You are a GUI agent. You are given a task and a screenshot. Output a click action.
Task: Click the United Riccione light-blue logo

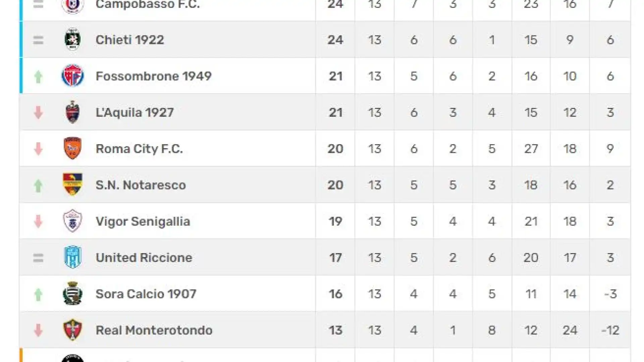[x=72, y=257]
